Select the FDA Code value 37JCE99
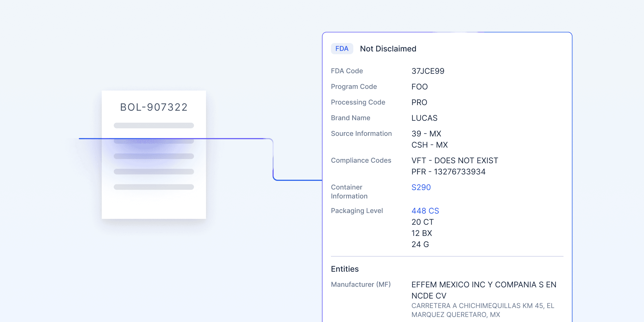 click(x=428, y=71)
